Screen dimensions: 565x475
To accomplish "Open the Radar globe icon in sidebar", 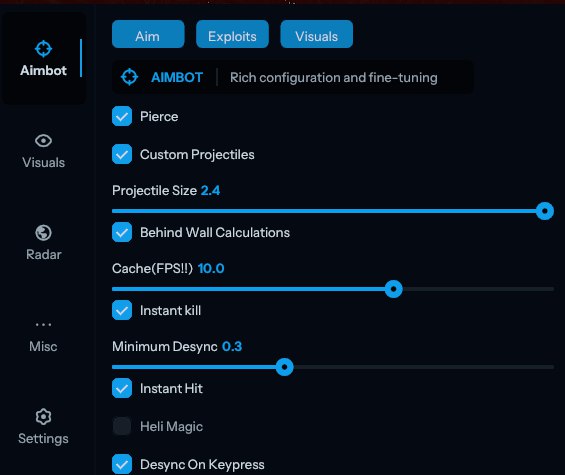I will point(43,233).
